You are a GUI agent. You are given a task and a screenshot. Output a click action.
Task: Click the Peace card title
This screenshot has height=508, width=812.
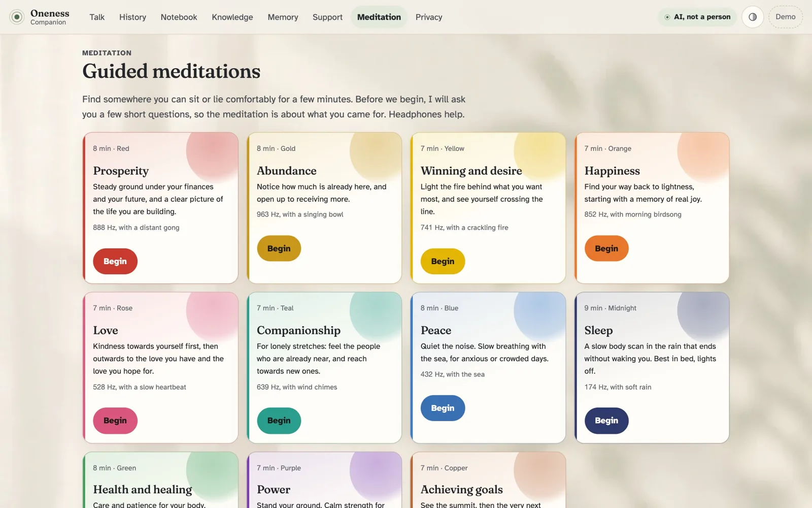point(436,330)
